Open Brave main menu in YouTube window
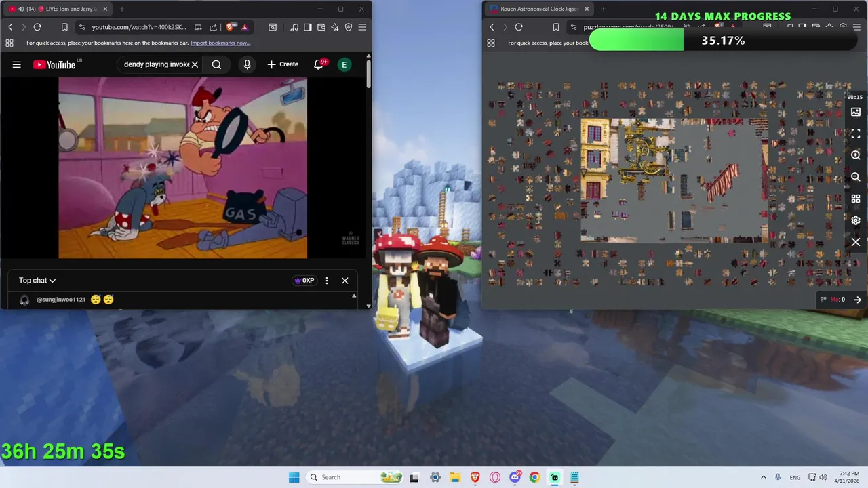This screenshot has width=868, height=488. pyautogui.click(x=362, y=27)
